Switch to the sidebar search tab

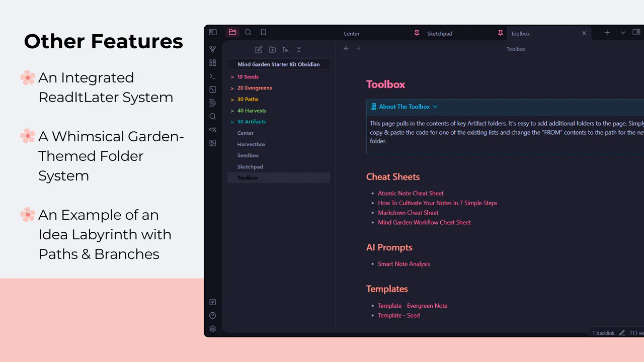(248, 32)
